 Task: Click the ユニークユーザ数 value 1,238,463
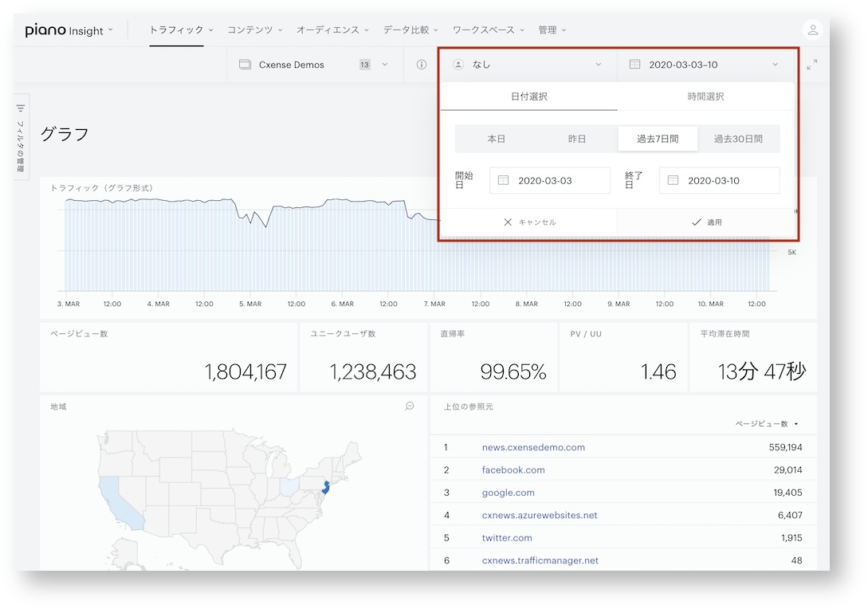[x=373, y=371]
